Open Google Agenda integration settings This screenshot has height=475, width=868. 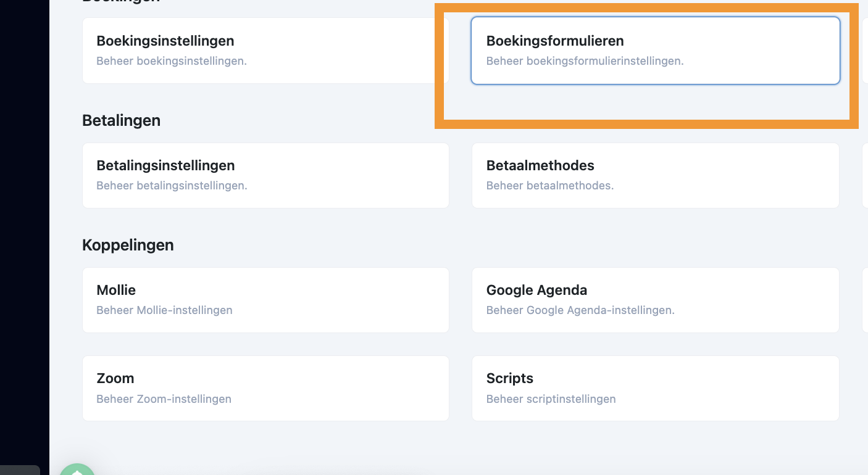pos(655,300)
